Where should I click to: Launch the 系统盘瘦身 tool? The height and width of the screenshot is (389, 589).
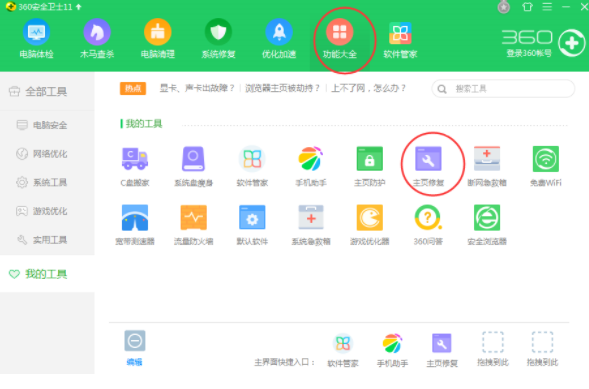pyautogui.click(x=193, y=166)
